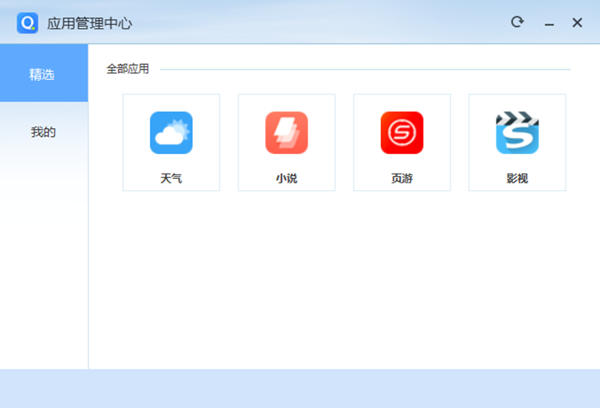
Task: Click the divider line beside 全部应用
Action: [x=365, y=70]
